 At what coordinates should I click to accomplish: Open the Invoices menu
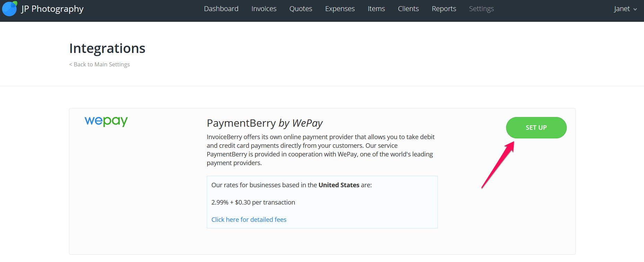click(x=264, y=9)
